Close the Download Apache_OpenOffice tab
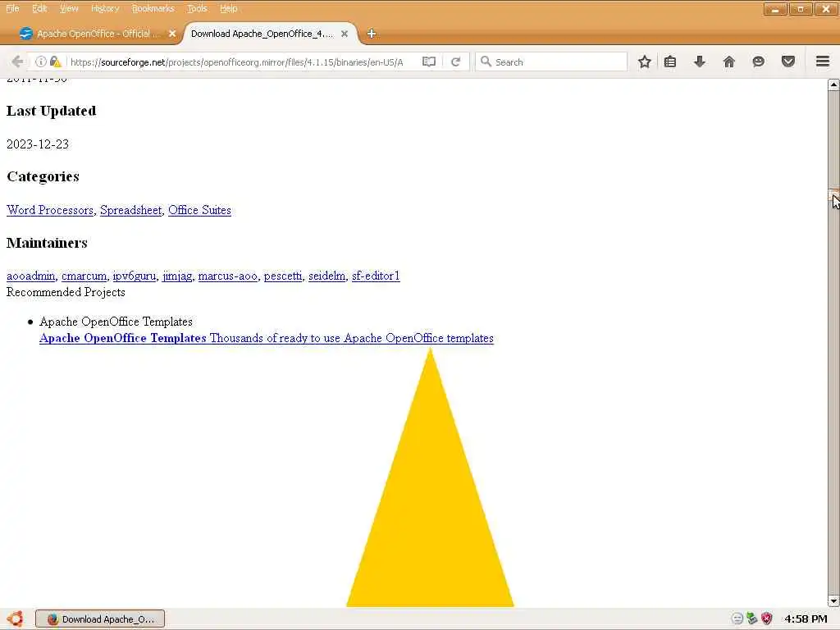The height and width of the screenshot is (630, 840). click(345, 34)
